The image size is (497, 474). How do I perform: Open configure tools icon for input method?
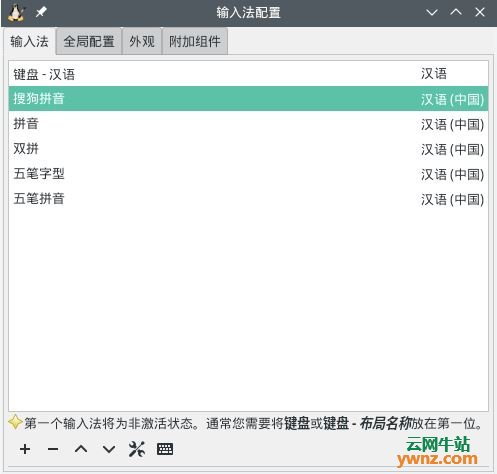point(137,449)
